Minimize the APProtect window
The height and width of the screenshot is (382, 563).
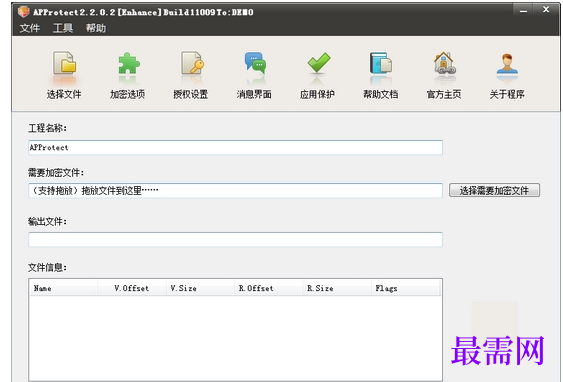[523, 10]
